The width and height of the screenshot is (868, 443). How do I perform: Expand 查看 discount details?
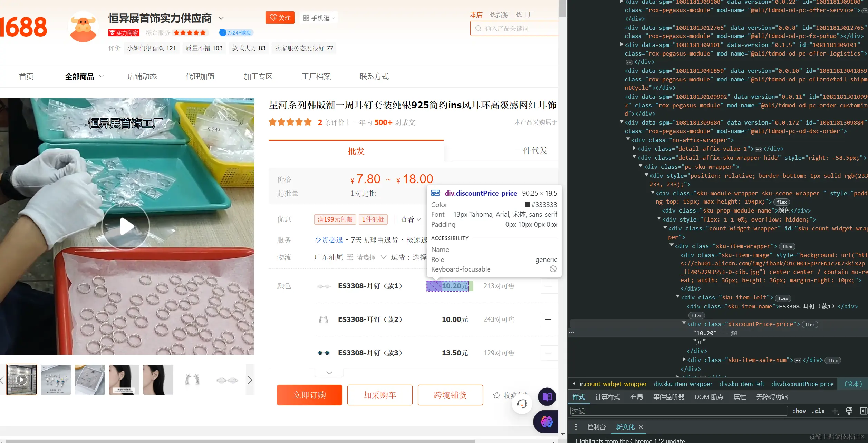point(411,219)
